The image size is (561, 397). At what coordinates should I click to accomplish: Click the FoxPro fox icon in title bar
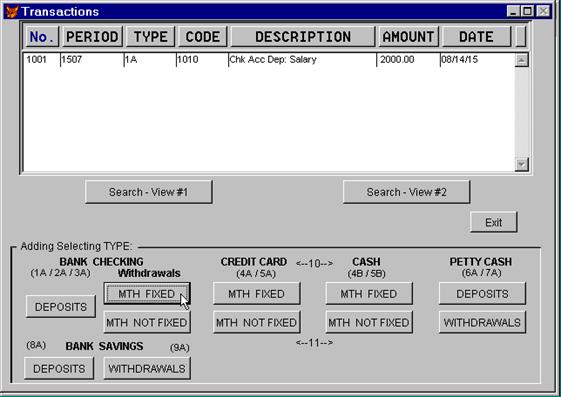click(12, 11)
